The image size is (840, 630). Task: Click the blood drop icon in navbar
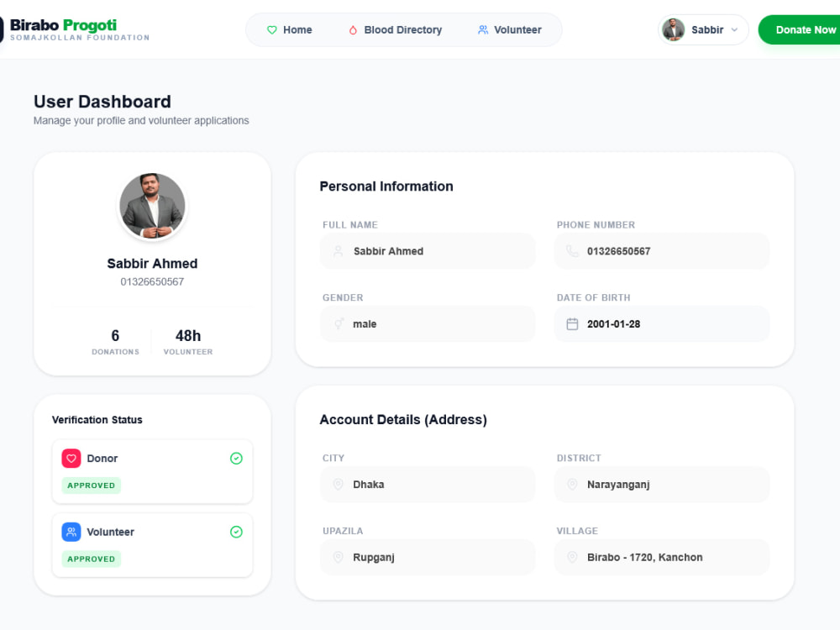[353, 30]
